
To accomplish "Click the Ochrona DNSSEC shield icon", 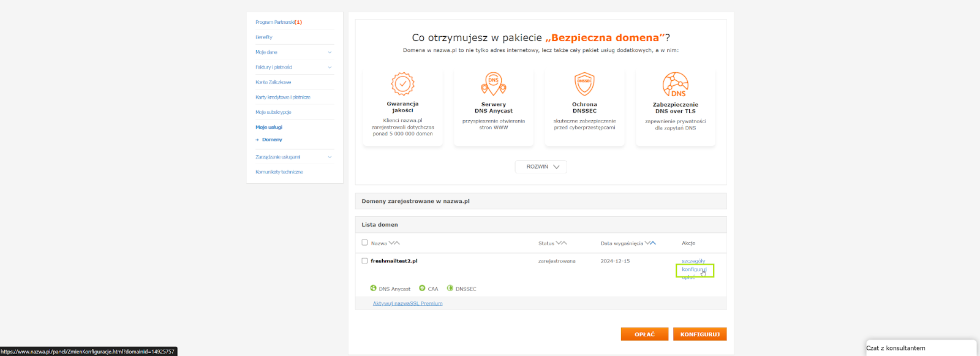I will 584,84.
